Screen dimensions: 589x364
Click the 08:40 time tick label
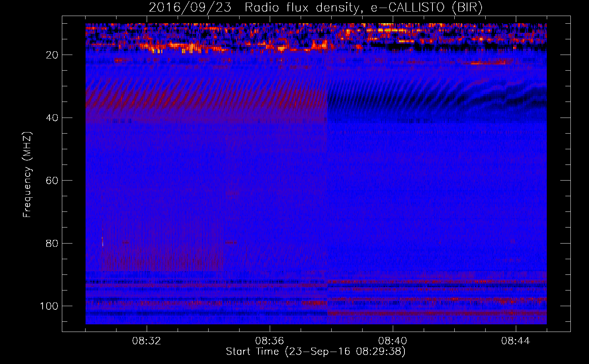point(393,341)
